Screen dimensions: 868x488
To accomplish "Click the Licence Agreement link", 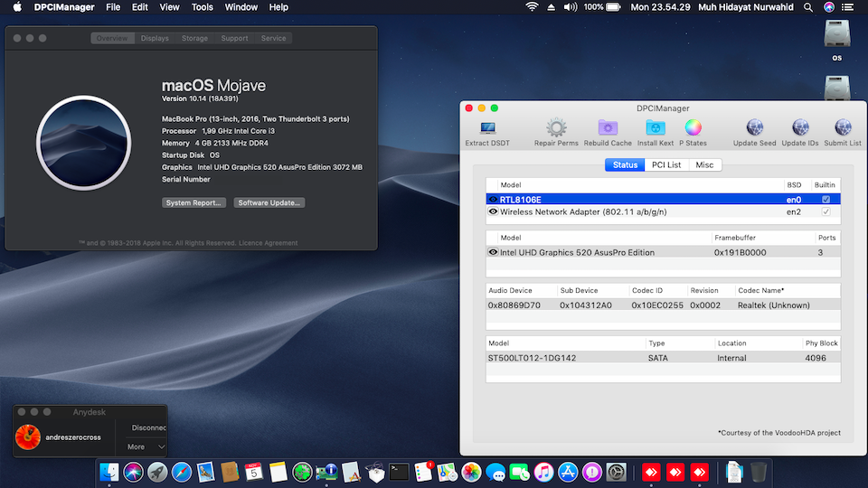I will tap(268, 243).
